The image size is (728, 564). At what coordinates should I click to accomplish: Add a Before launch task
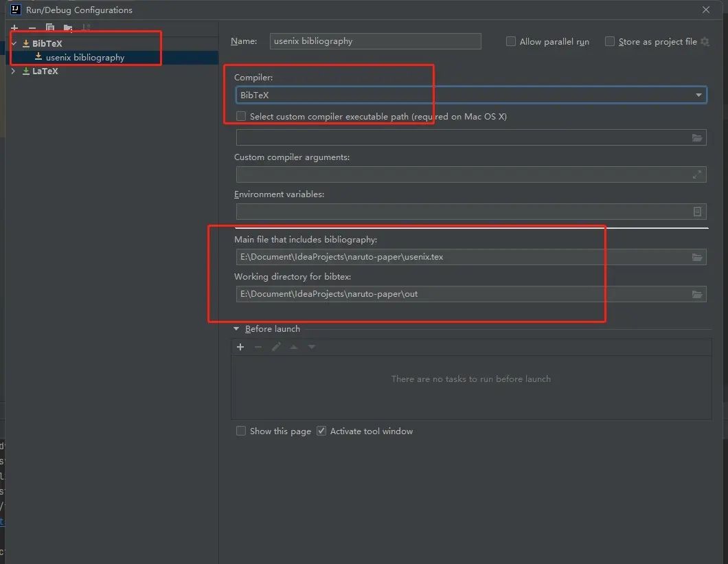[240, 347]
